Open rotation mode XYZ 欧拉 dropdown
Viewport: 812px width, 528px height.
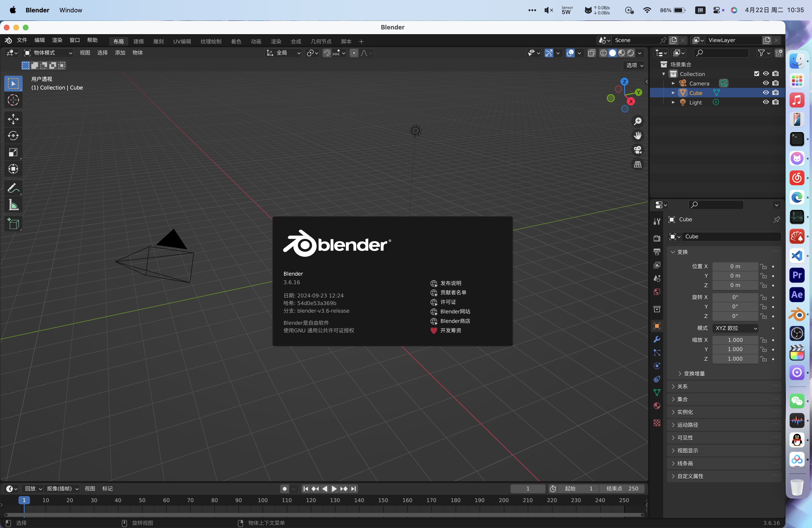[x=735, y=328]
